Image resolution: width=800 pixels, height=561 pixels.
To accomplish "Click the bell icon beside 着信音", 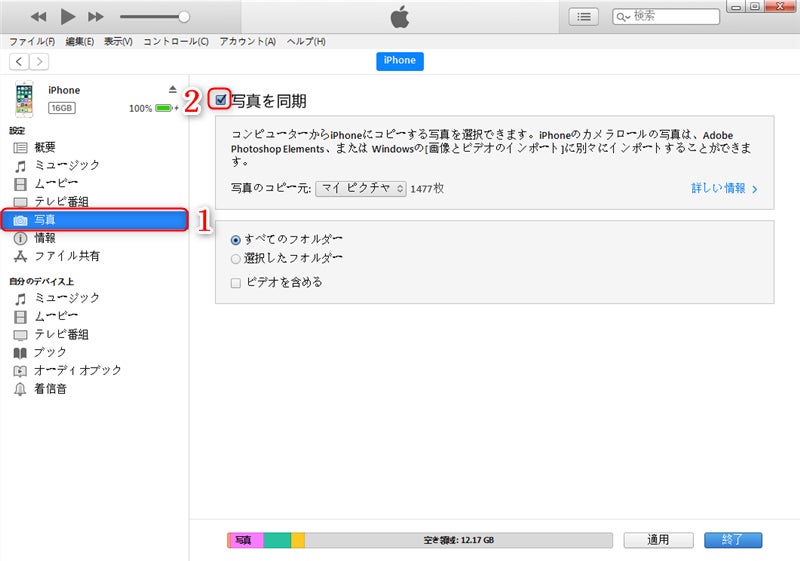I will coord(20,389).
